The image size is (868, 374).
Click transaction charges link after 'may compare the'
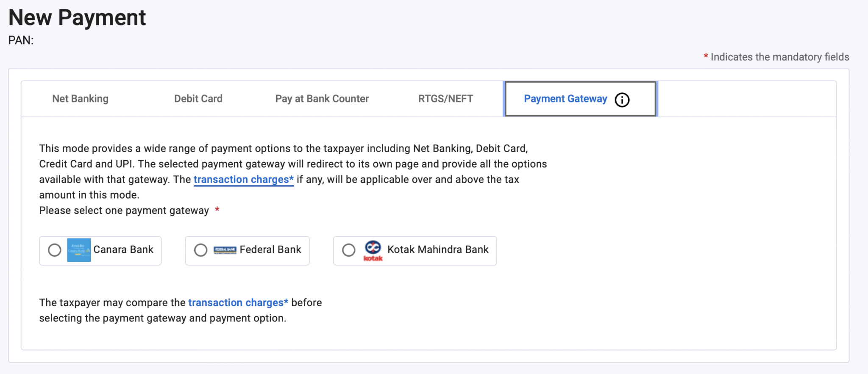[238, 303]
